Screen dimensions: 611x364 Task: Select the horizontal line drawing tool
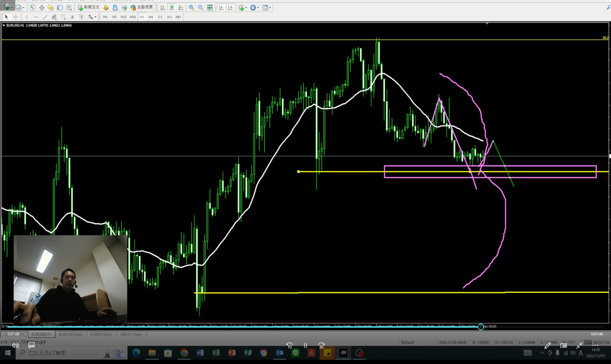click(36, 17)
